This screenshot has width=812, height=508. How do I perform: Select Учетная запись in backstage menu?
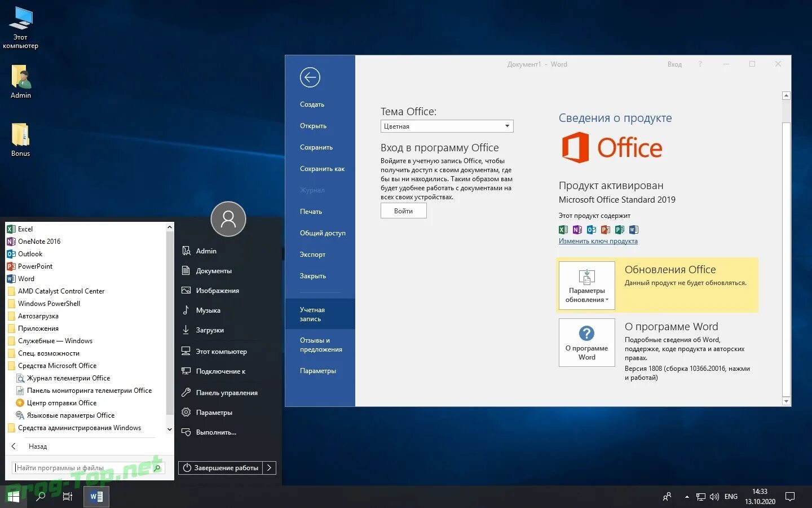(x=320, y=314)
